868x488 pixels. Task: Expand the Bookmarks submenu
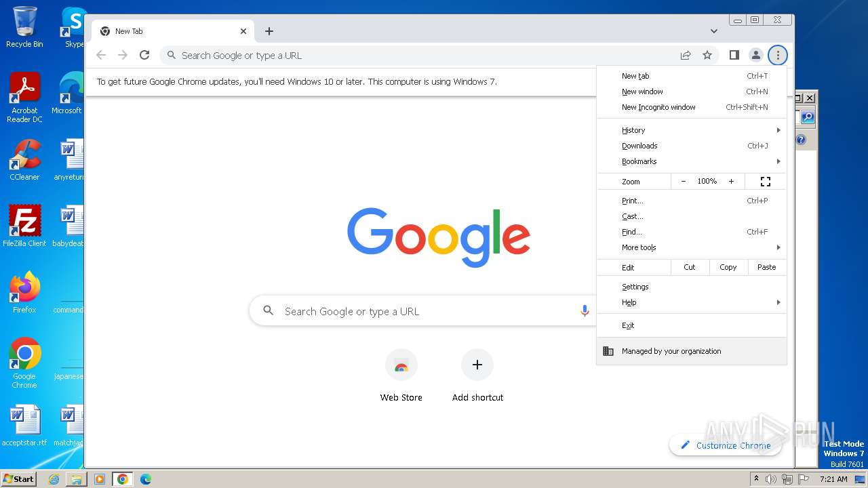692,161
